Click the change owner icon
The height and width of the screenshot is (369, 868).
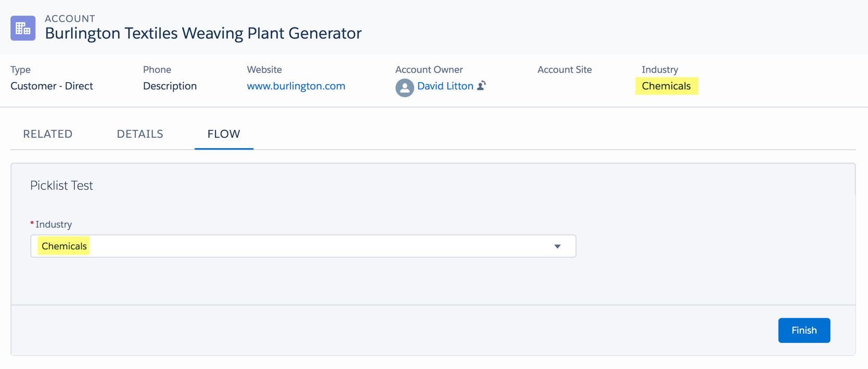(x=482, y=86)
